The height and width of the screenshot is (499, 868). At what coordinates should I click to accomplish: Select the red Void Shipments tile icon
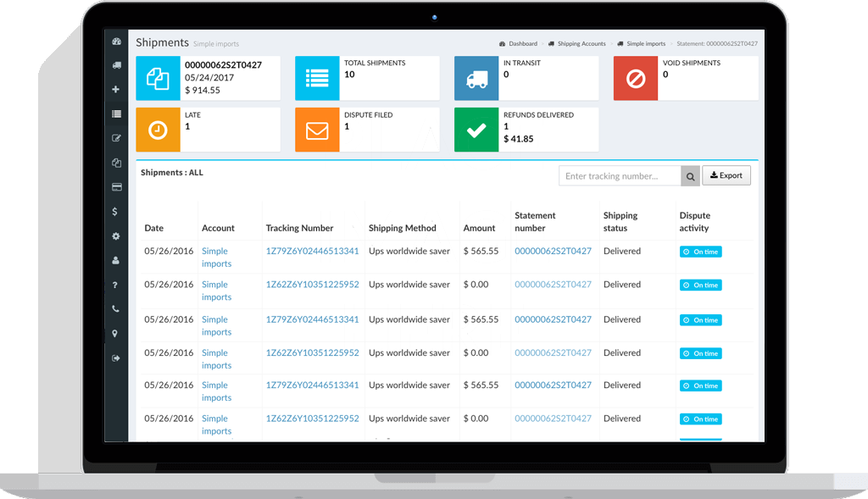click(635, 79)
